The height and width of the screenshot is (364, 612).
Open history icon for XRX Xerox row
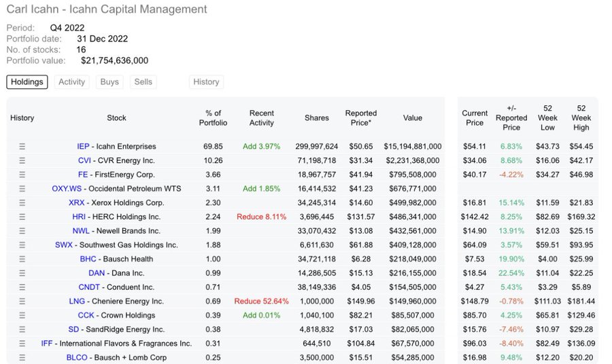pos(22,202)
